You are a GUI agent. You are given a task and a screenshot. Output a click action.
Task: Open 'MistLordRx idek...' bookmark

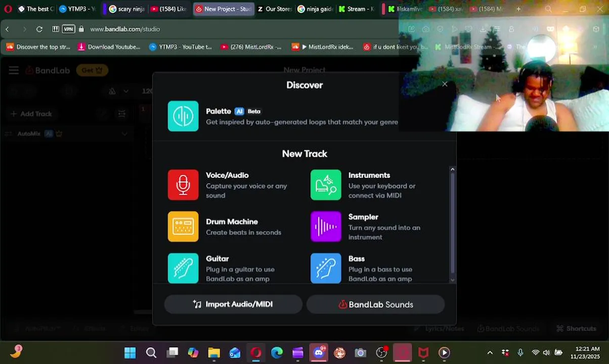click(323, 47)
